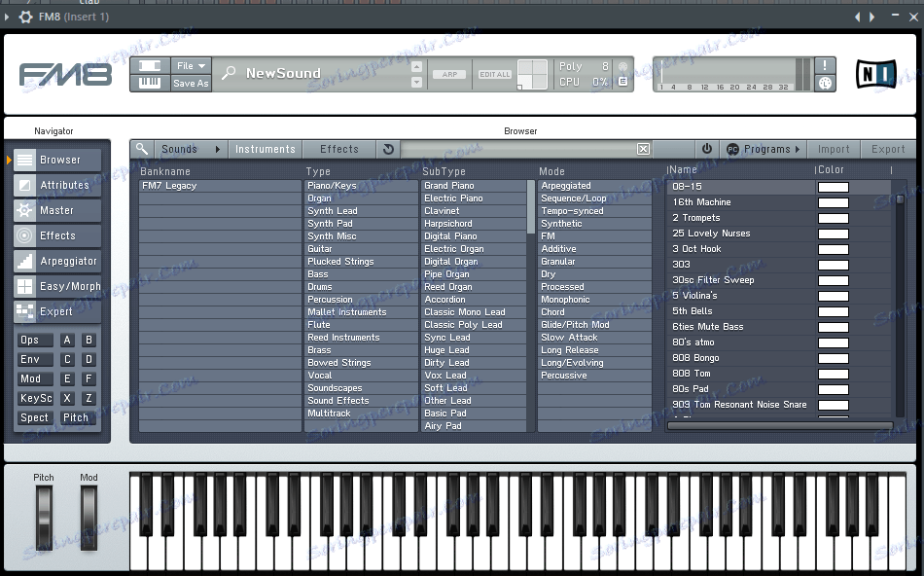This screenshot has height=576, width=924.
Task: Click the morph square in header
Action: point(533,74)
